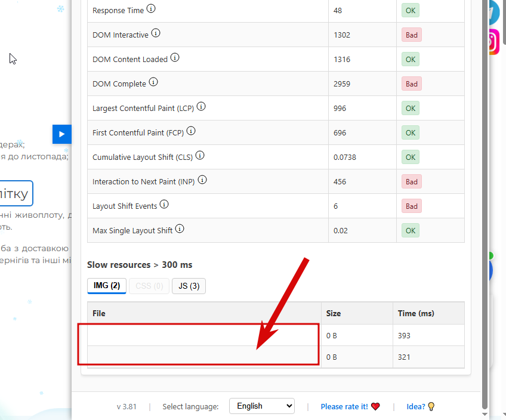Click info icon beside Layout Shift Events
This screenshot has height=420, width=506.
(x=164, y=204)
